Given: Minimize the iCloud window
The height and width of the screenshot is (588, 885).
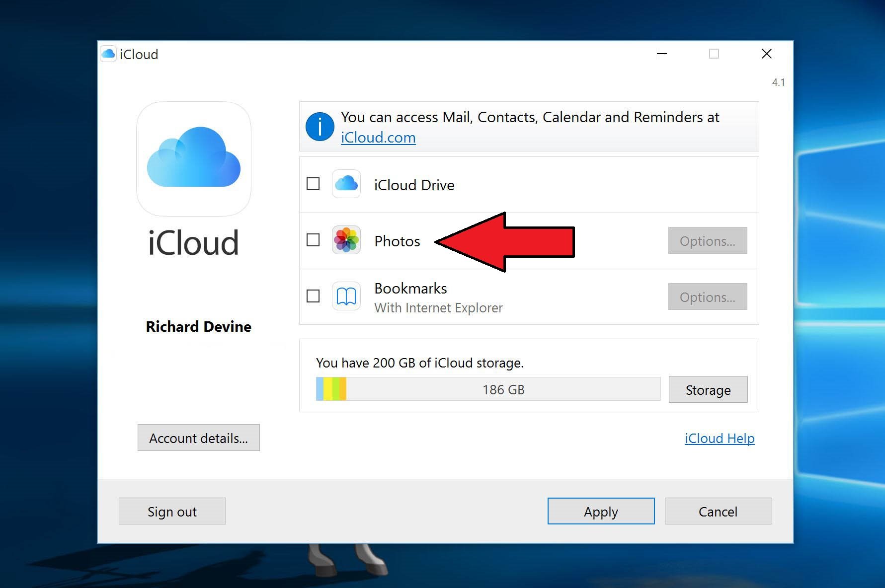Looking at the screenshot, I should click(x=662, y=54).
